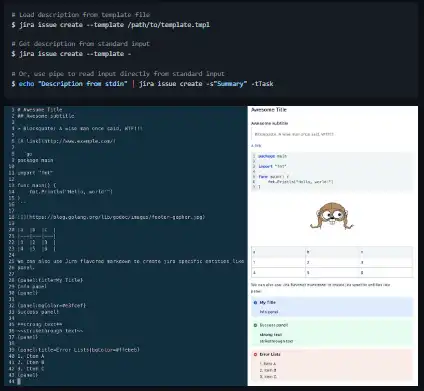The height and width of the screenshot is (391, 424).
Task: Select the 'Awesome subtitle' heading in the preview
Action: pos(269,123)
